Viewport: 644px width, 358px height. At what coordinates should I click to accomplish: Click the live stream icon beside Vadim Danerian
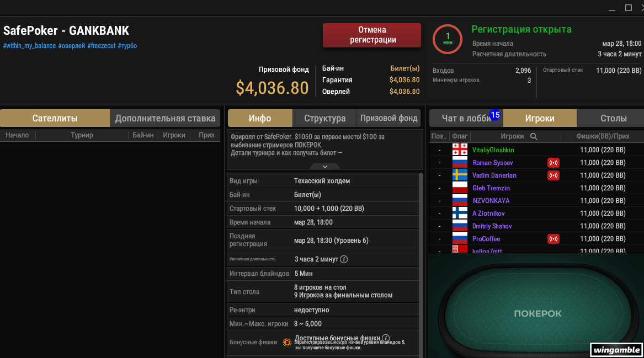click(553, 175)
